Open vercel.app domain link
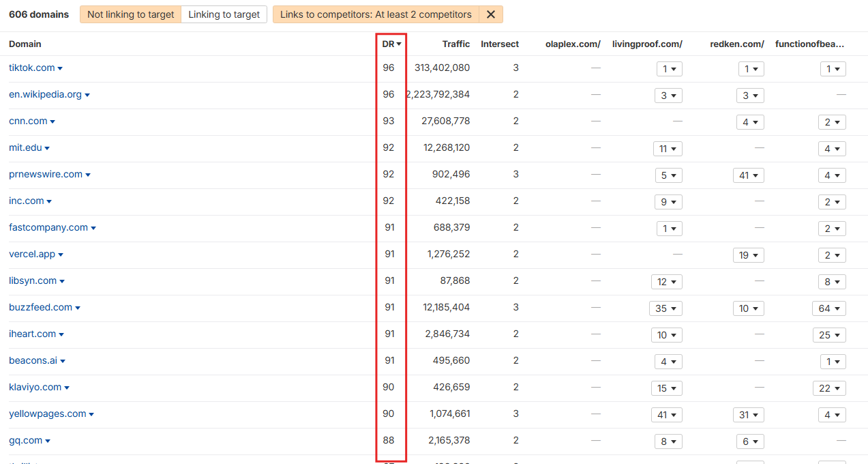This screenshot has height=464, width=868. pos(32,254)
